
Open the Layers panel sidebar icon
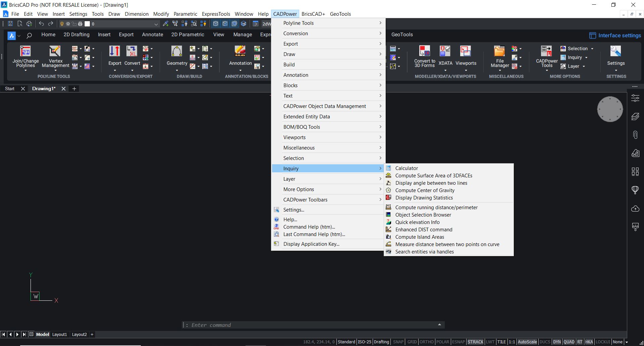(635, 117)
